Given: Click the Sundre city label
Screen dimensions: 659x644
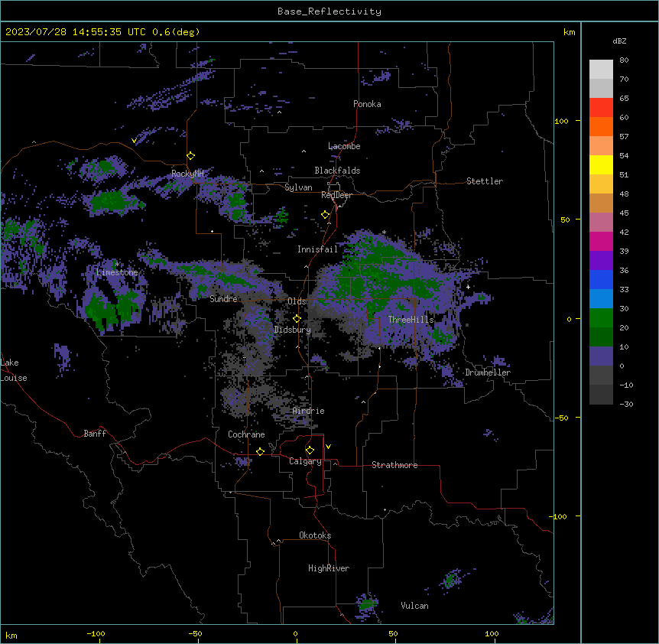Looking at the screenshot, I should [x=223, y=299].
